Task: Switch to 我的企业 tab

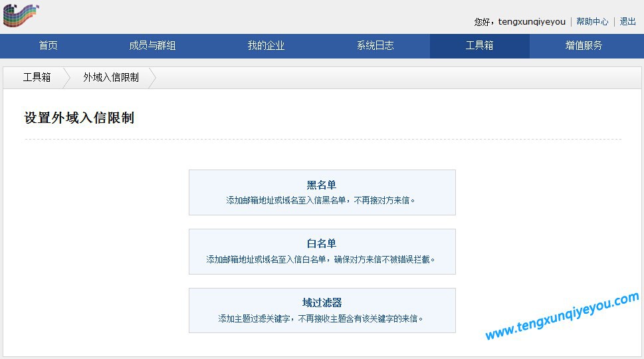Action: 266,46
